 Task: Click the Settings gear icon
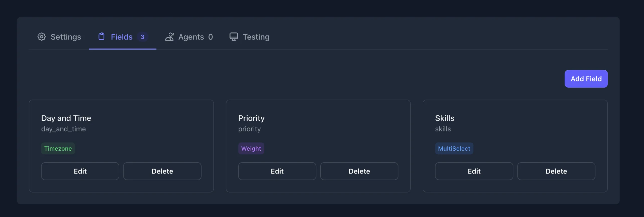pyautogui.click(x=42, y=37)
